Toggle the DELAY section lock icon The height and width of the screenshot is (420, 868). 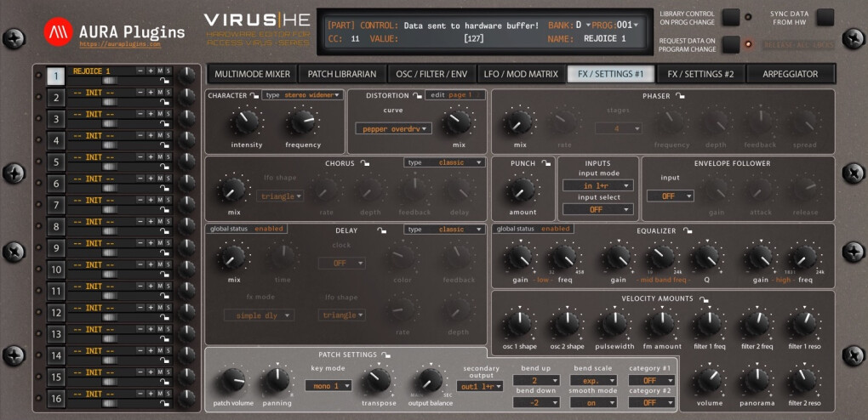[x=381, y=230]
